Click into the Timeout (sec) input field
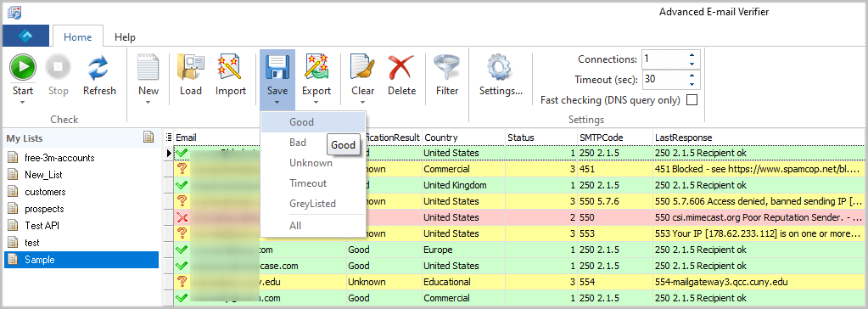 [664, 79]
